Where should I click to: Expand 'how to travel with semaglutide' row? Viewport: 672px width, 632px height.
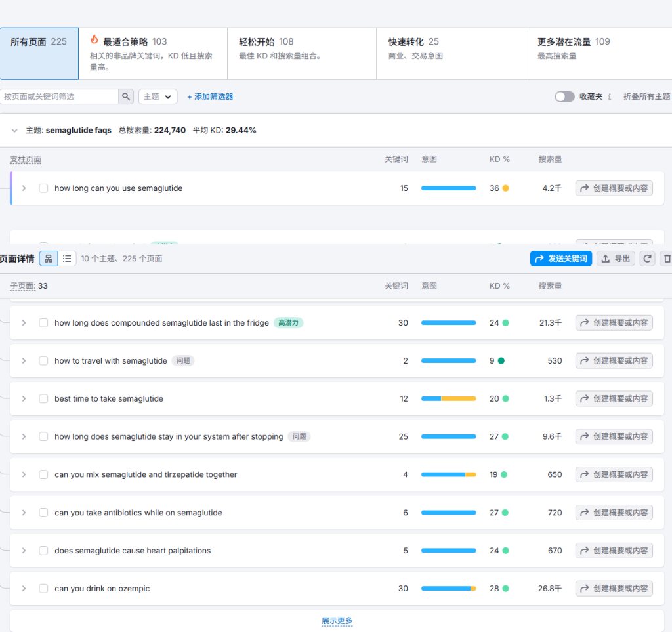click(x=24, y=361)
